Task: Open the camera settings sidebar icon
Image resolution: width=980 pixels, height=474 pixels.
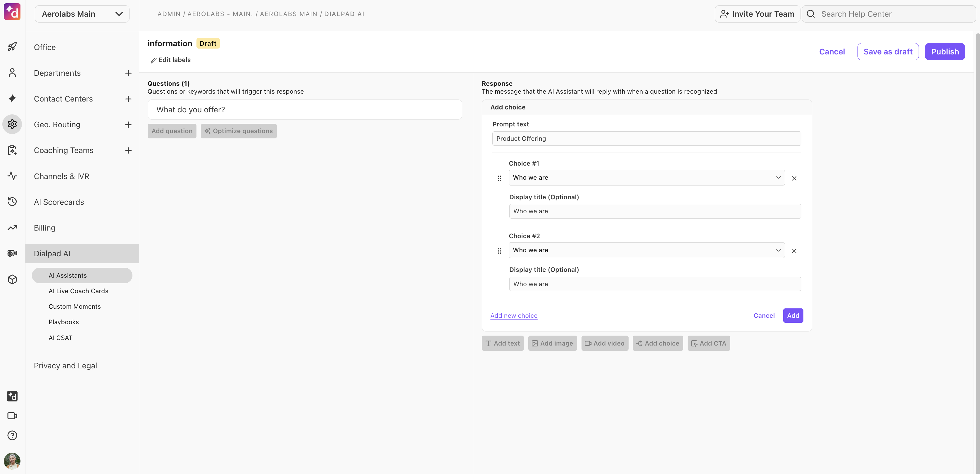Action: [12, 253]
